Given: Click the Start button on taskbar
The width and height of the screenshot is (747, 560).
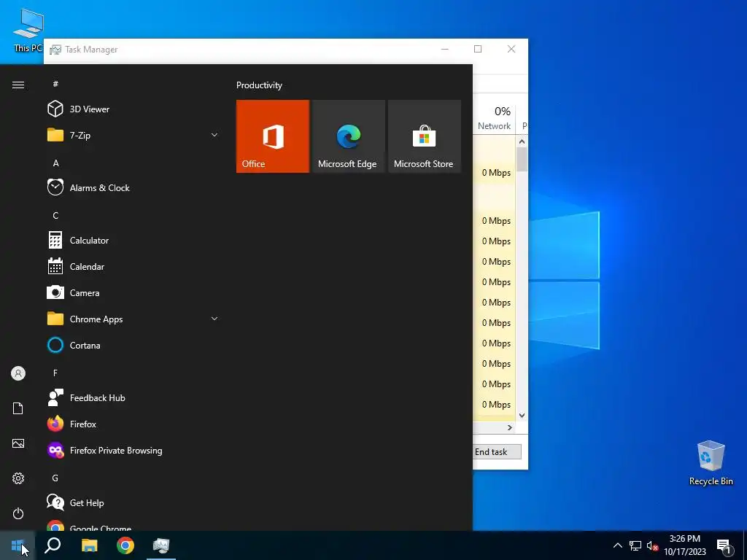Looking at the screenshot, I should click(18, 545).
